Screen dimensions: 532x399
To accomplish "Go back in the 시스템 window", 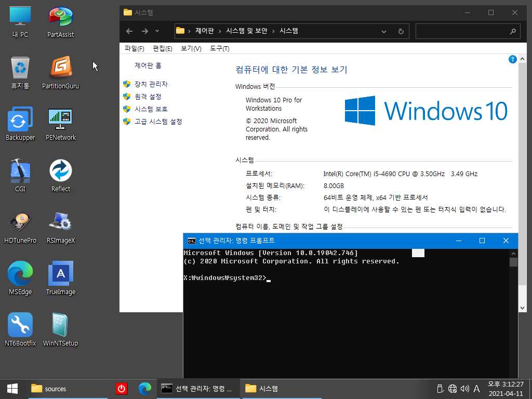I will coord(129,31).
